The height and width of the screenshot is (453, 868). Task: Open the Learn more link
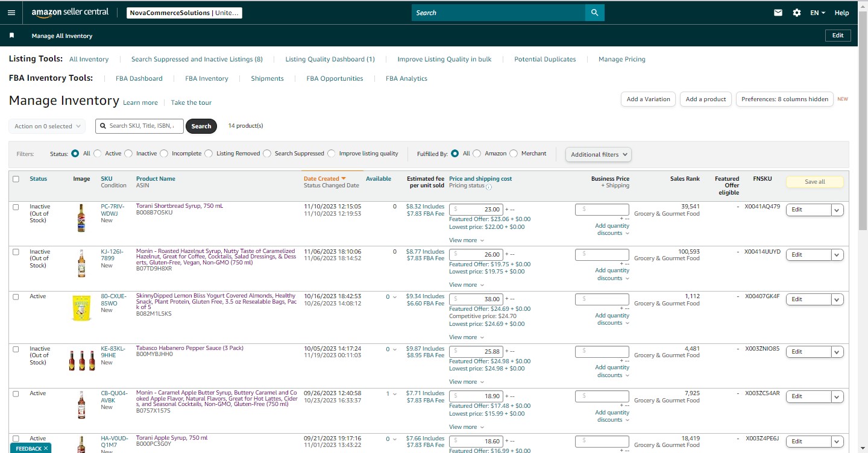[x=140, y=102]
